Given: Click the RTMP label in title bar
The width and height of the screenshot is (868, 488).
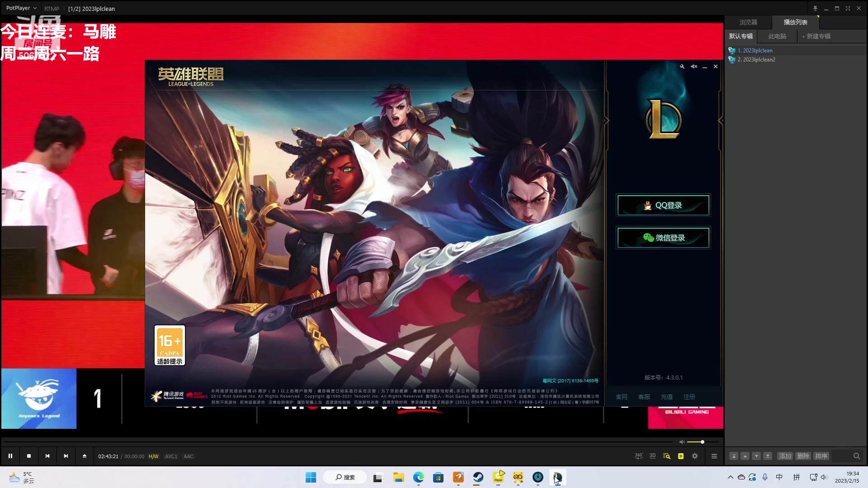Looking at the screenshot, I should click(x=52, y=9).
